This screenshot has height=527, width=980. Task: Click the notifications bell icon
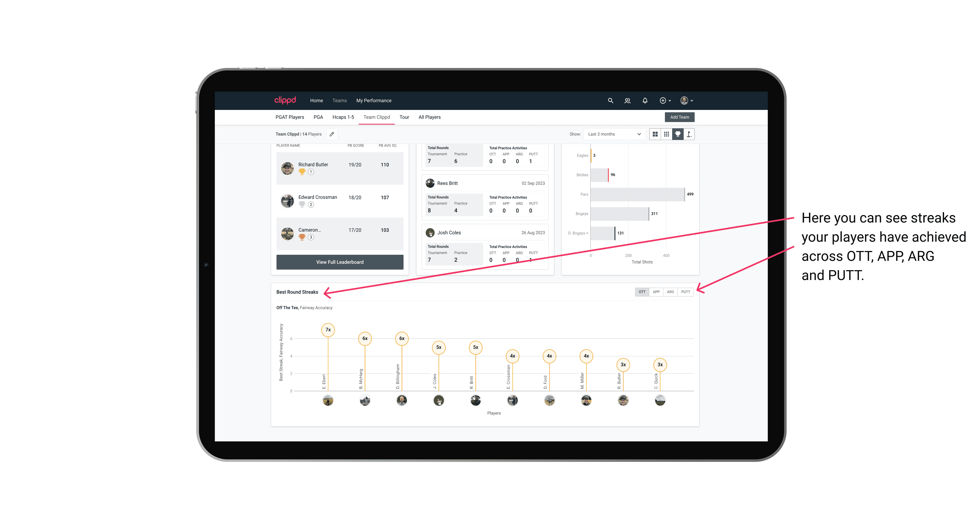(644, 101)
